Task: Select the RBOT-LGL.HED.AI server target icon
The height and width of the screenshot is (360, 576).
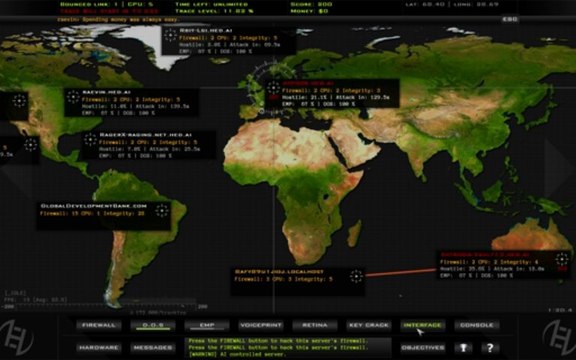Action: [170, 36]
